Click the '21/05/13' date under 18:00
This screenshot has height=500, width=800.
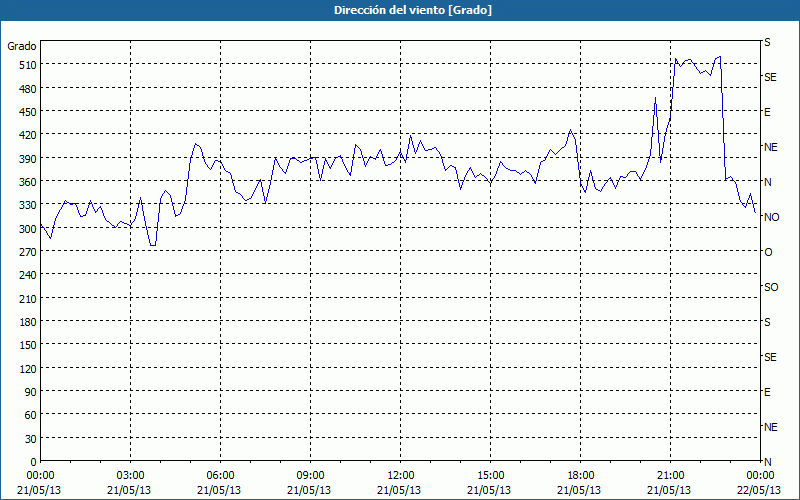[579, 490]
